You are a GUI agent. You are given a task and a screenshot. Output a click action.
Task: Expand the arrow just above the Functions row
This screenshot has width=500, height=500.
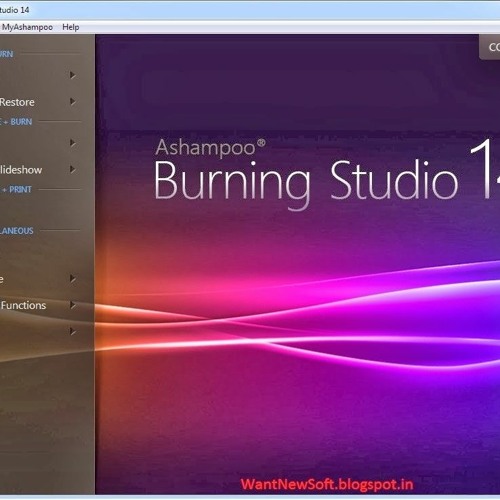tap(73, 278)
